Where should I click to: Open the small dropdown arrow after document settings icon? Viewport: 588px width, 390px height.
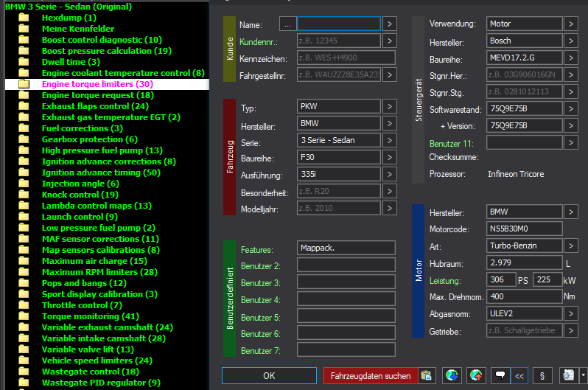[583, 375]
